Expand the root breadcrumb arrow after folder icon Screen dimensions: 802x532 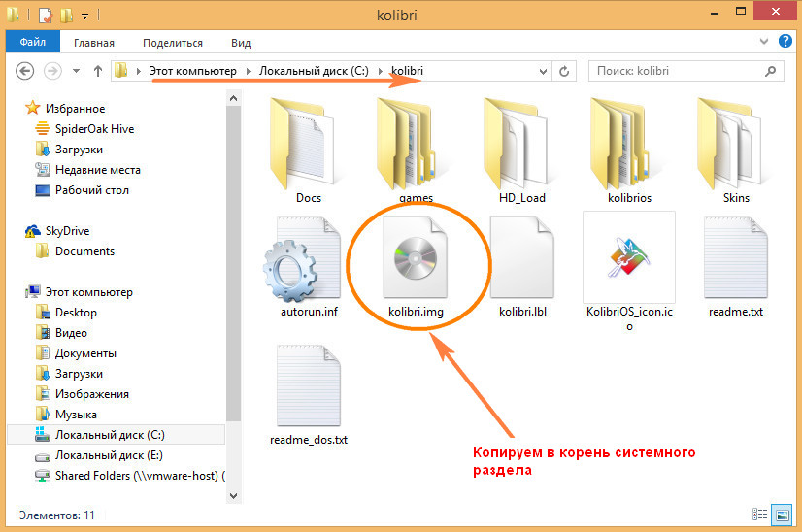pyautogui.click(x=138, y=71)
